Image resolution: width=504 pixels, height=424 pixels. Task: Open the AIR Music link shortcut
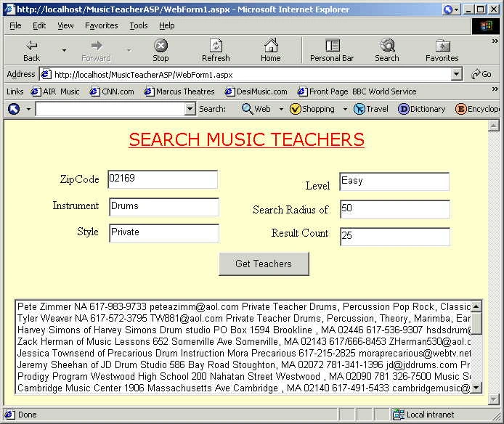tap(55, 91)
